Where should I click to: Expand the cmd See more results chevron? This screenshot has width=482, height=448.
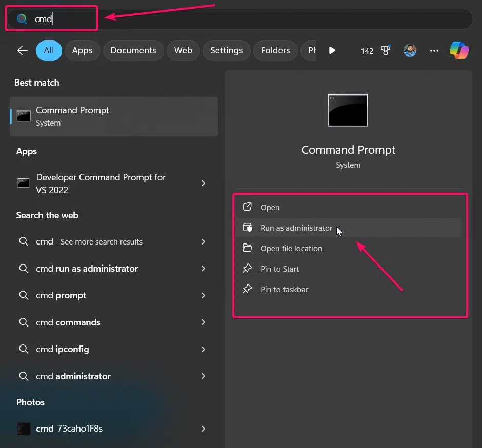pos(203,242)
